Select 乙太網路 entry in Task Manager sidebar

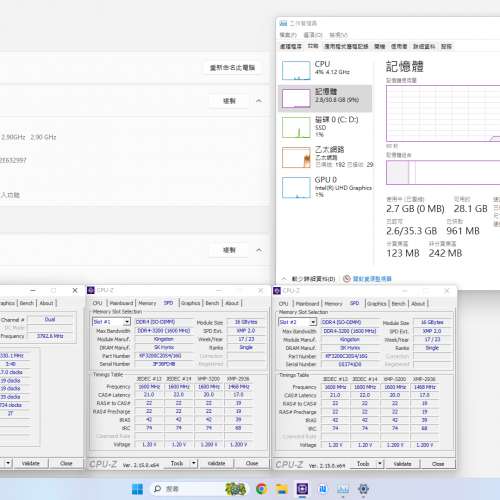pyautogui.click(x=325, y=157)
